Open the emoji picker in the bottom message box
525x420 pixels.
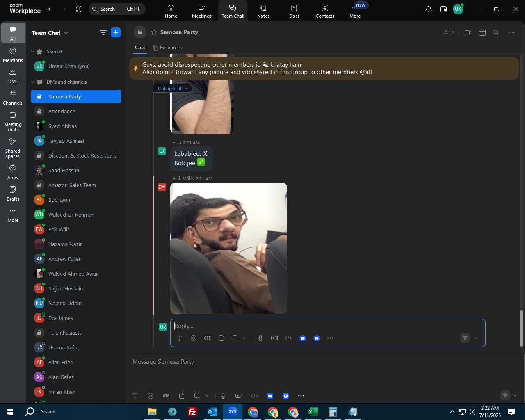pos(151,396)
